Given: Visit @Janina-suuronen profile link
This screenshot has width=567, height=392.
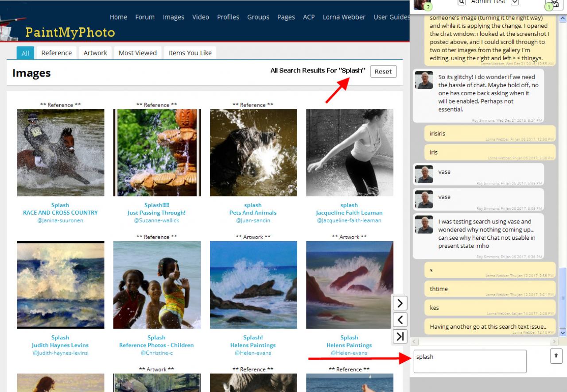Looking at the screenshot, I should (x=60, y=220).
